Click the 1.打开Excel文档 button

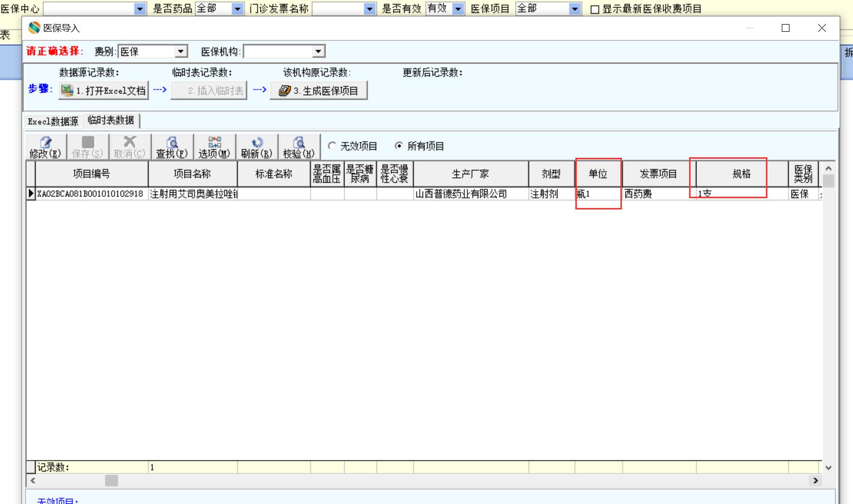click(x=103, y=91)
